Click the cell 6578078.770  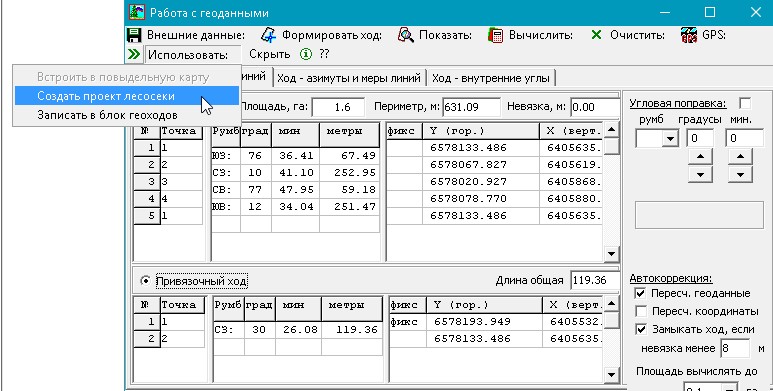pyautogui.click(x=481, y=199)
